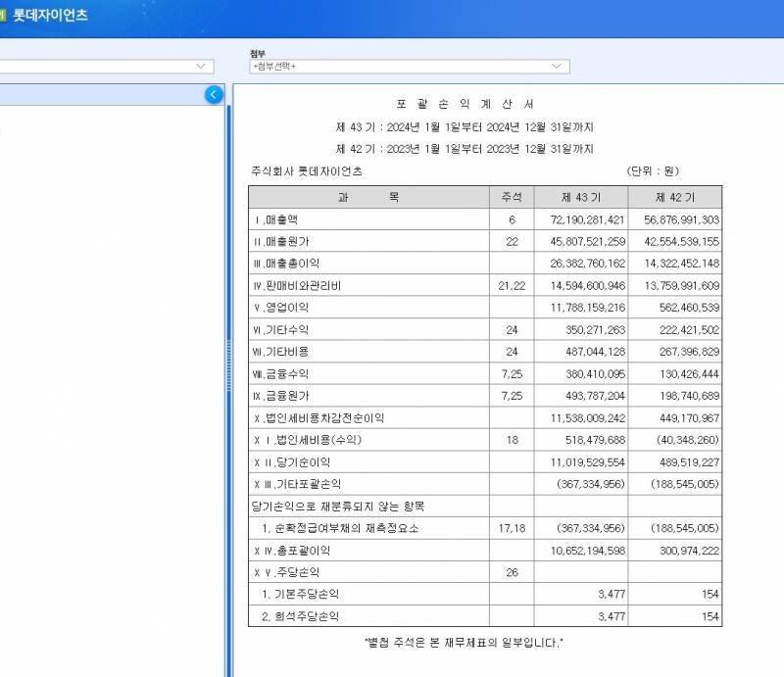Select the 주당손익 row label

pos(286,572)
